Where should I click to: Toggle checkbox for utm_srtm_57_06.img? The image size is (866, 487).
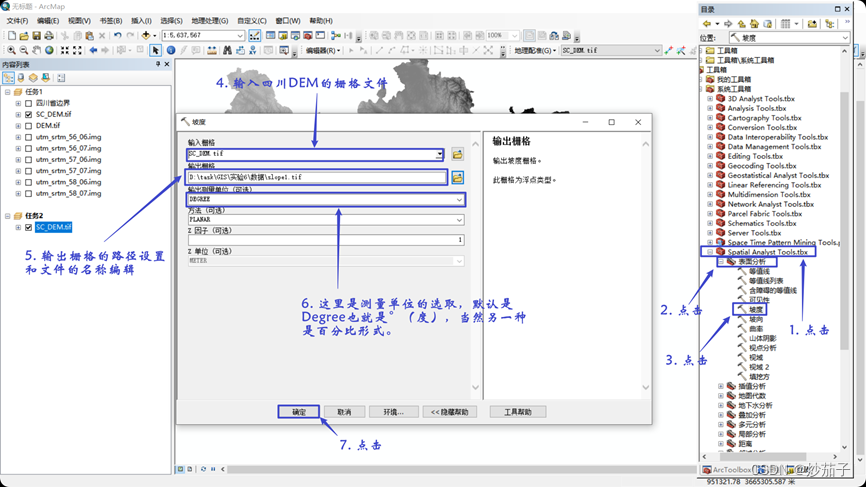coord(29,160)
